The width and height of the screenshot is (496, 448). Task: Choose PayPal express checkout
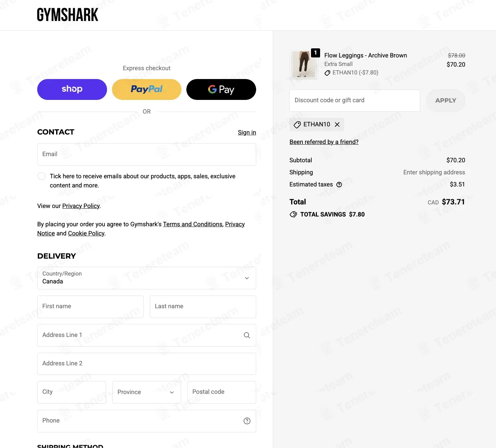(x=147, y=89)
